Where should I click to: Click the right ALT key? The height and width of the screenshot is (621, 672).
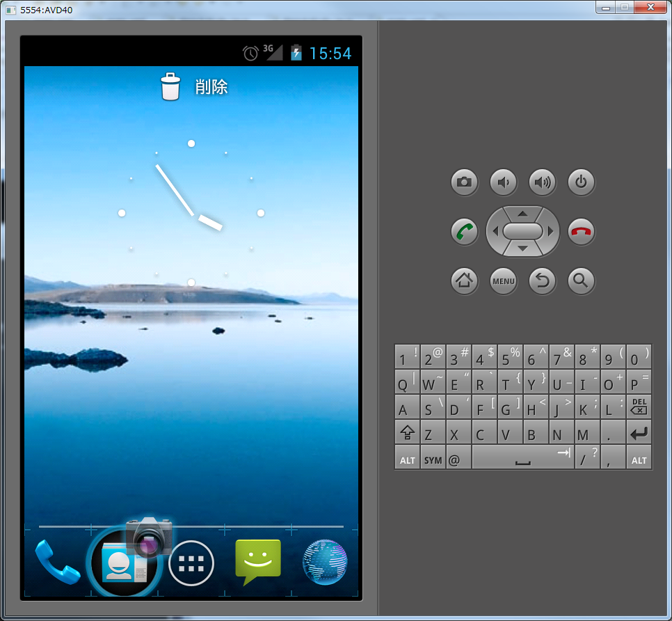pos(639,457)
